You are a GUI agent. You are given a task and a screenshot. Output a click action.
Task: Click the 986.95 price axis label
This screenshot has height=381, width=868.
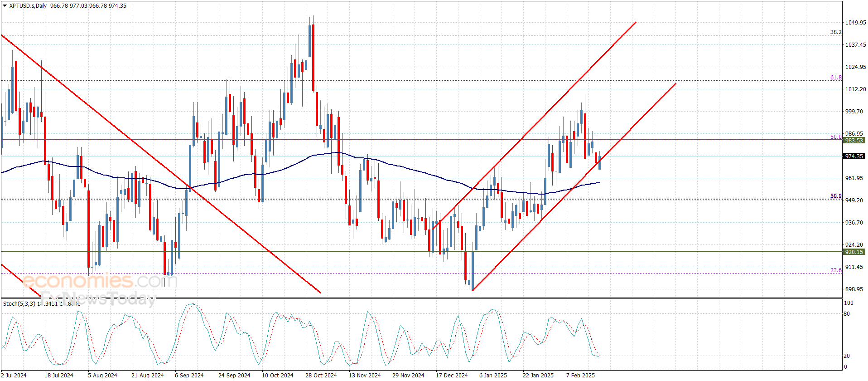854,133
